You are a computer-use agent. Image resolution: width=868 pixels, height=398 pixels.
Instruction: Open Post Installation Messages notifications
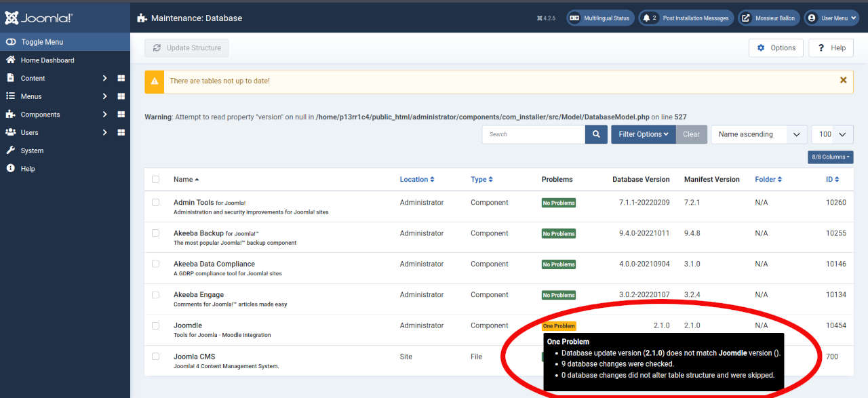(686, 18)
